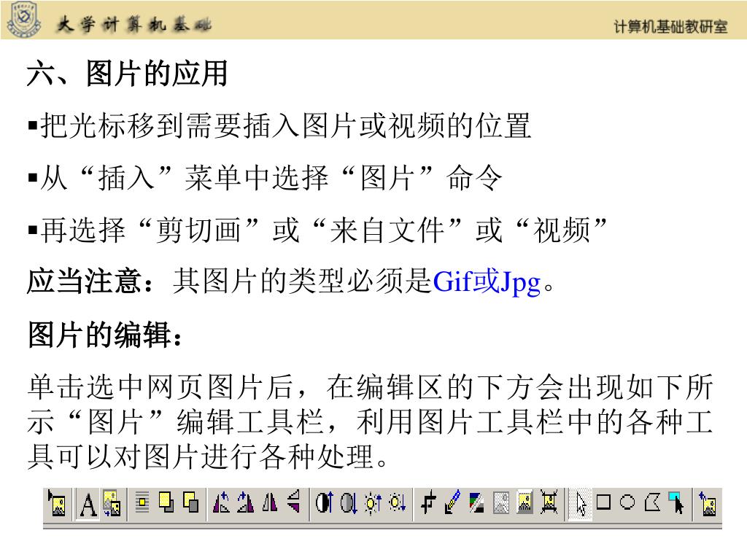The image size is (747, 560).
Task: Click the heading 六、图片的应用
Action: click(127, 74)
